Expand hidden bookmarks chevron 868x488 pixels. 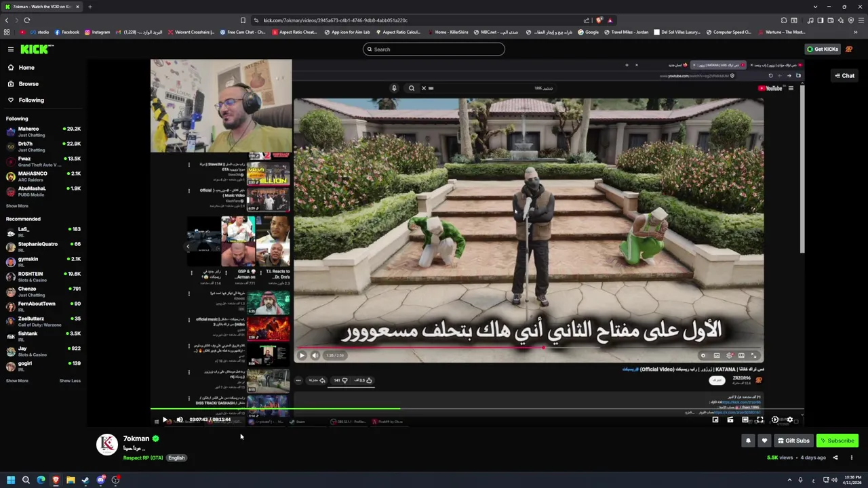[x=856, y=32]
